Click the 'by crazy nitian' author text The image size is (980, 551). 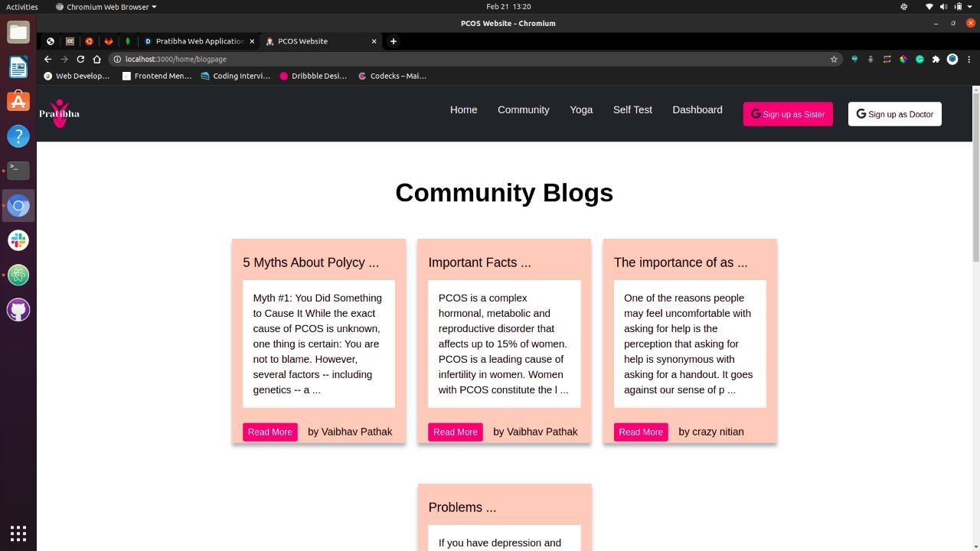[x=711, y=432]
